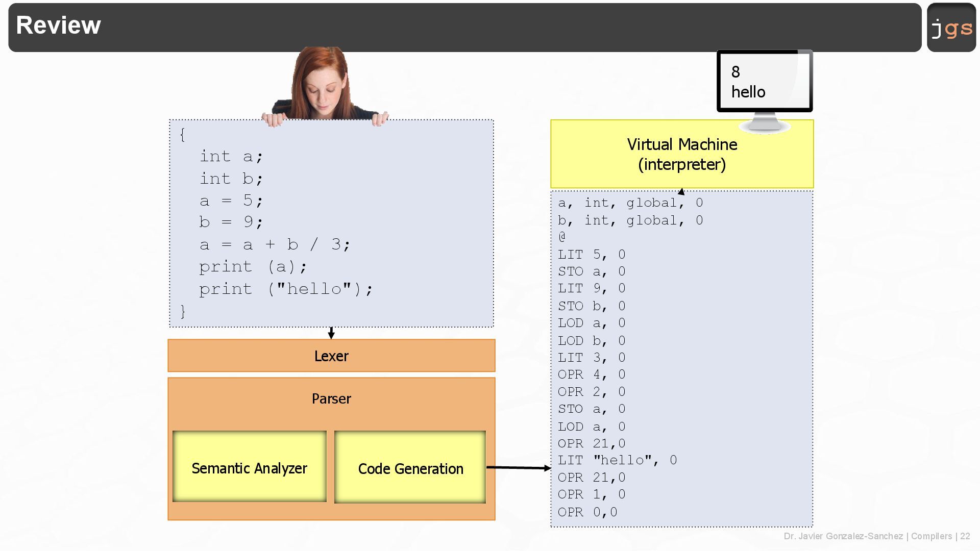
Task: Click the arrowhead below Virtual Machine
Action: [681, 192]
